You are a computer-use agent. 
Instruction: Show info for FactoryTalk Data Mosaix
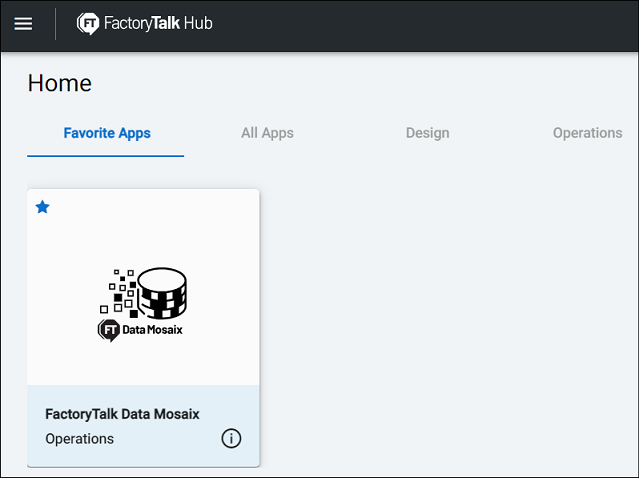[x=231, y=438]
